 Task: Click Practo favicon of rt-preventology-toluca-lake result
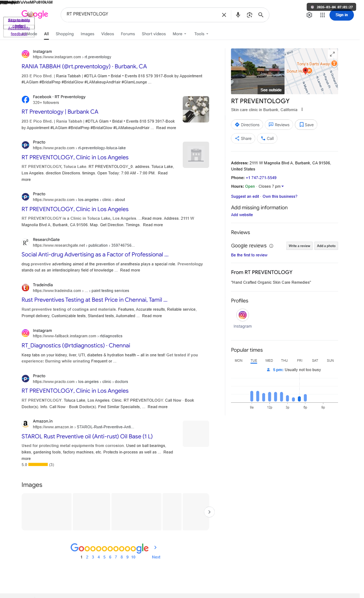26,145
